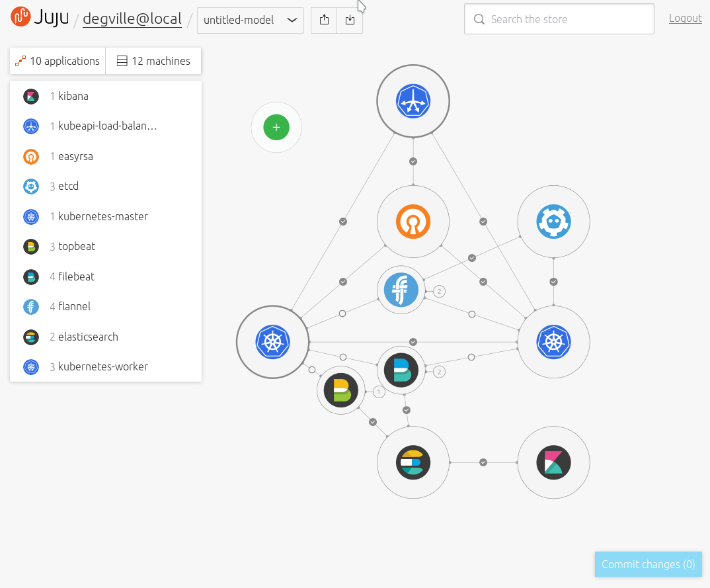
Task: Click the "2 elasticsearch" list row text
Action: (84, 337)
